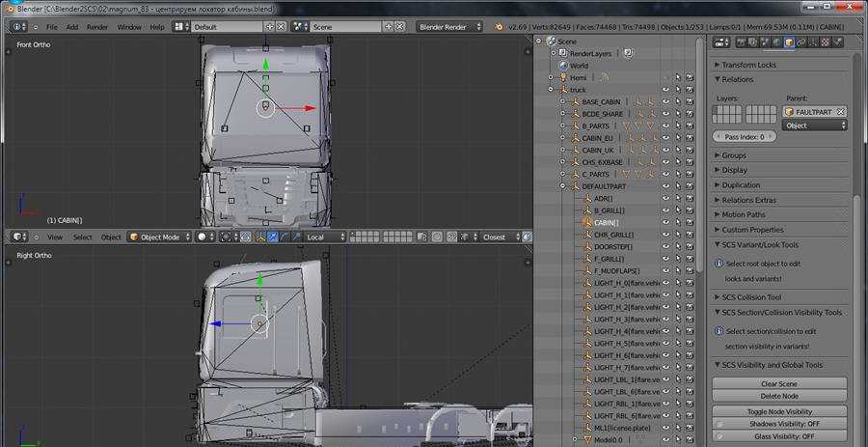Click the CABIN[] empty object icon in outliner

click(585, 222)
